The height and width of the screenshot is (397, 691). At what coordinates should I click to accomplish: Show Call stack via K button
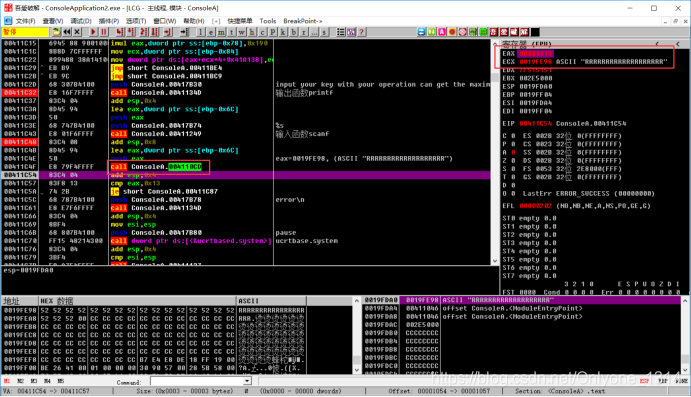coord(283,32)
